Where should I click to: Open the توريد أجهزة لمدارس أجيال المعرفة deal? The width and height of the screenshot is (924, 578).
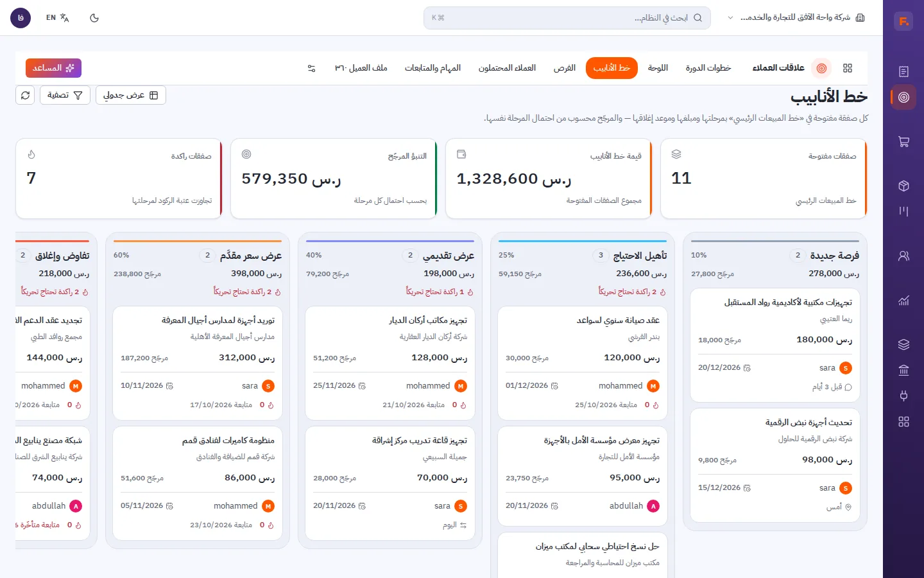(198, 363)
